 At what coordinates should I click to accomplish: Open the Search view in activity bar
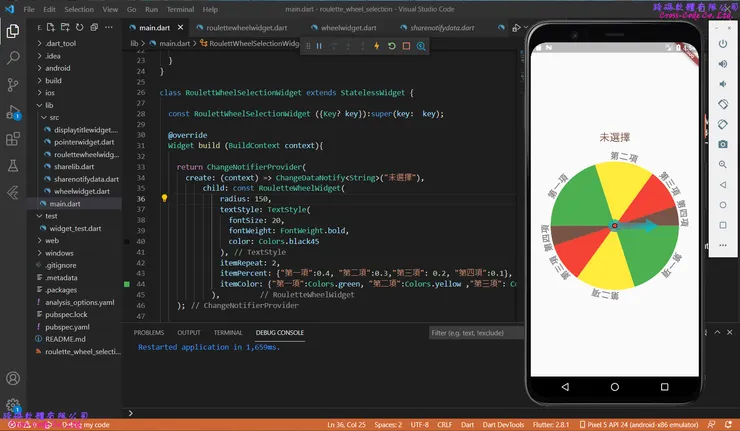pyautogui.click(x=13, y=58)
